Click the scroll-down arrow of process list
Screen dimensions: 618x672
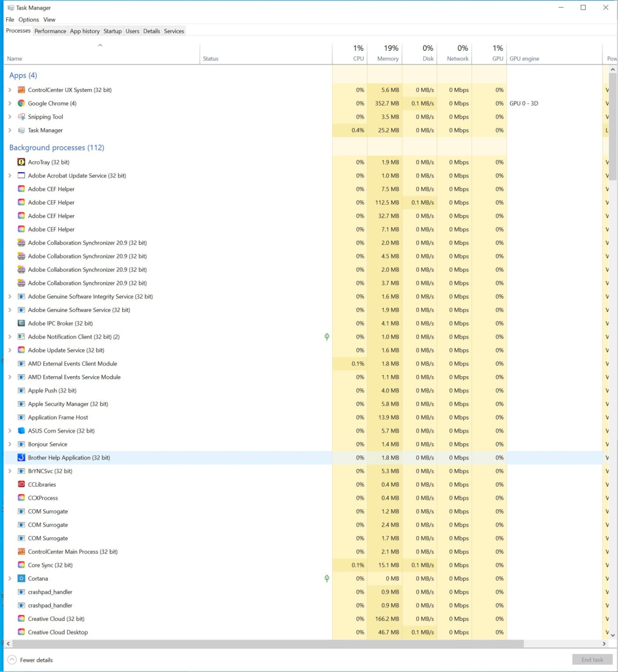(x=612, y=635)
